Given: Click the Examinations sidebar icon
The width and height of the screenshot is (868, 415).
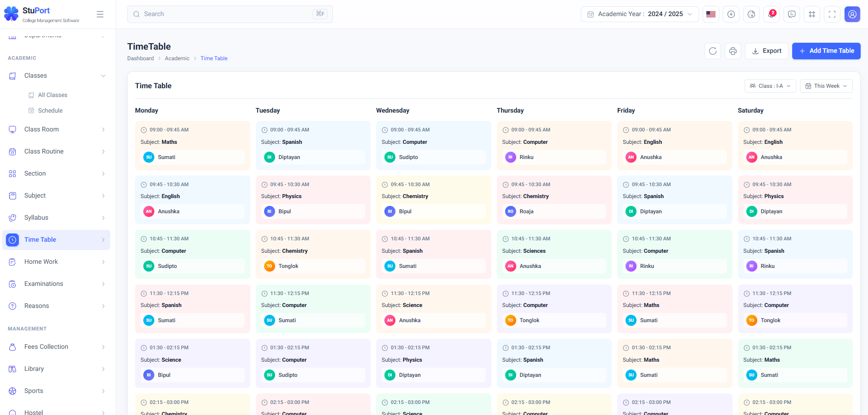Looking at the screenshot, I should coord(12,284).
